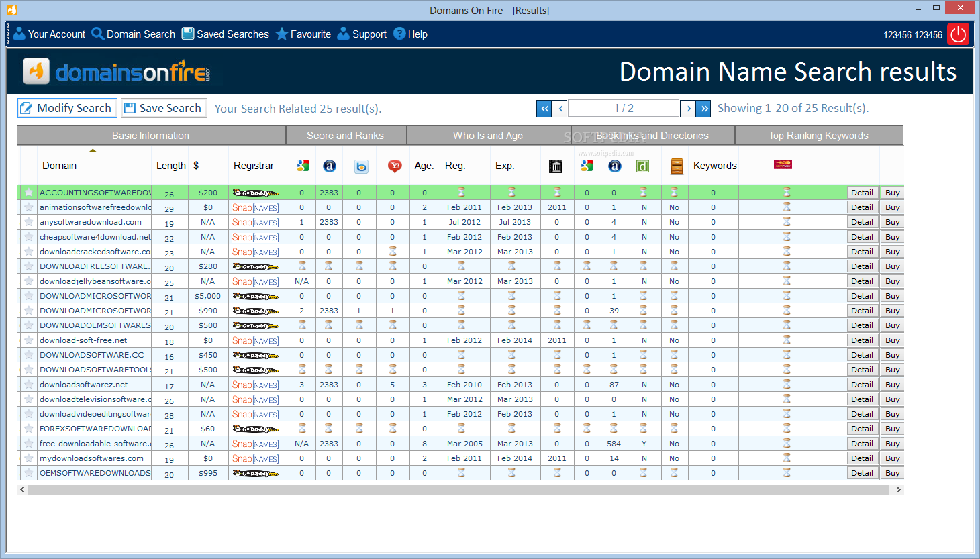This screenshot has width=980, height=559.
Task: Open the Support menu item
Action: 362,34
